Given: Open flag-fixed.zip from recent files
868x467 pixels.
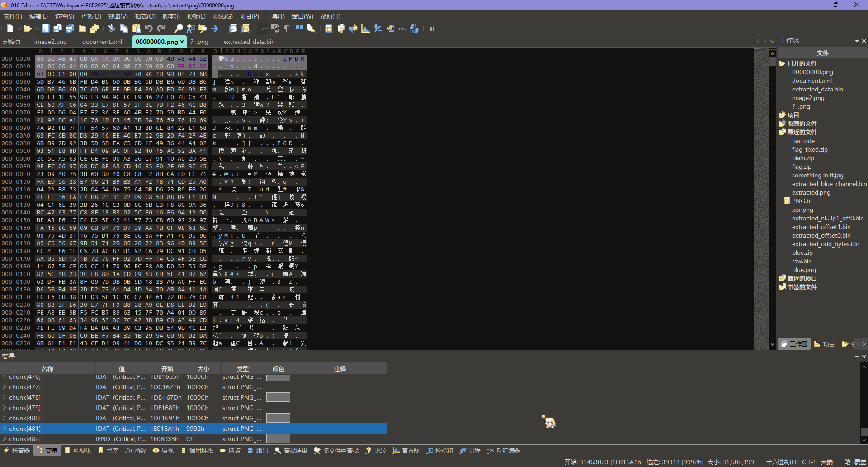Looking at the screenshot, I should (x=809, y=149).
